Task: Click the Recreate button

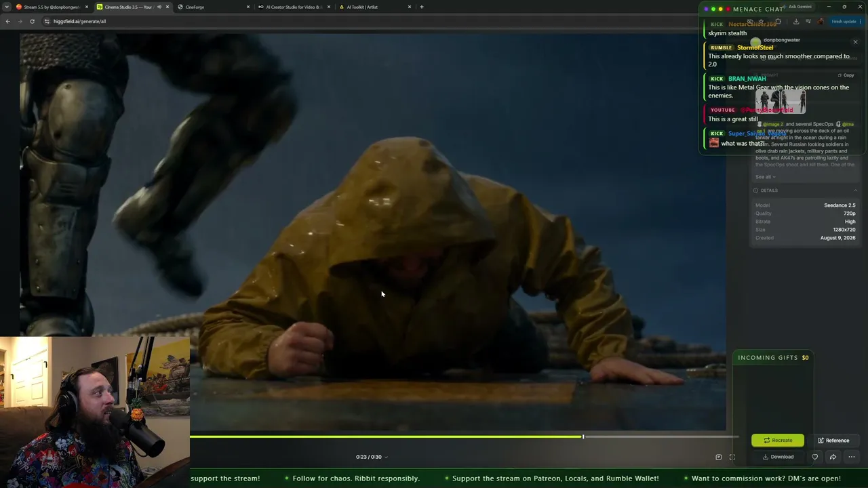Action: click(778, 441)
